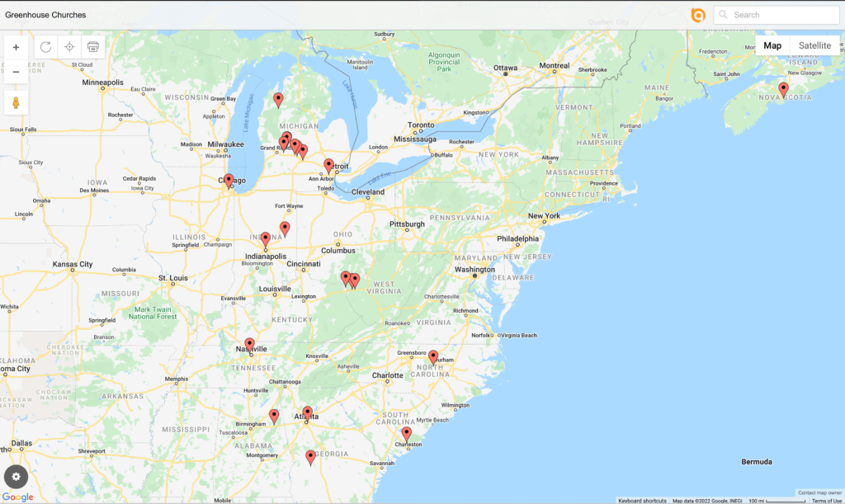
Task: Click the locate me crosshair icon
Action: (x=69, y=47)
